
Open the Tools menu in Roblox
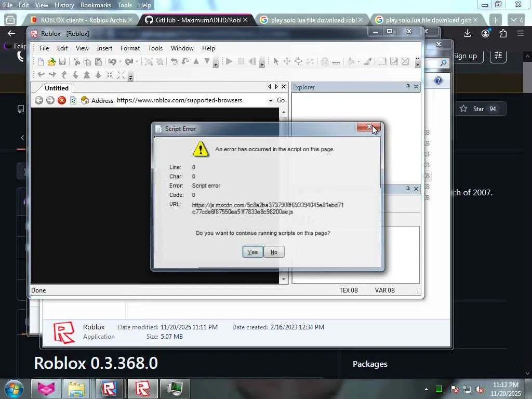point(155,48)
